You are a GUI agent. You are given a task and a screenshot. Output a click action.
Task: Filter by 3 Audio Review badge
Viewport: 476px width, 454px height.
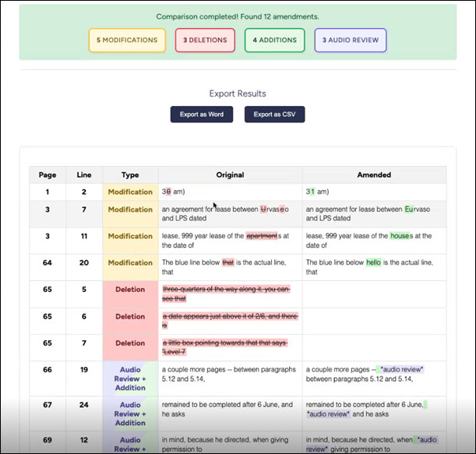pyautogui.click(x=351, y=40)
